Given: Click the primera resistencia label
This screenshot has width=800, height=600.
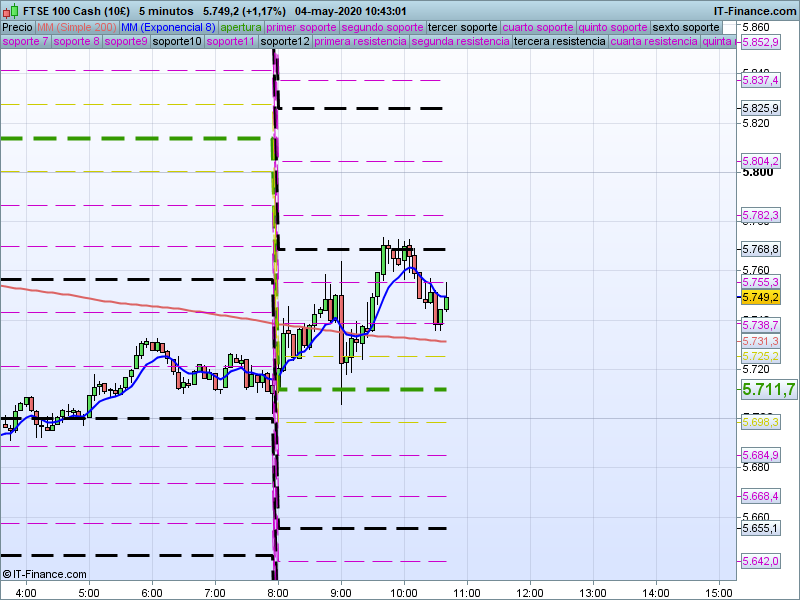Looking at the screenshot, I should [x=360, y=42].
